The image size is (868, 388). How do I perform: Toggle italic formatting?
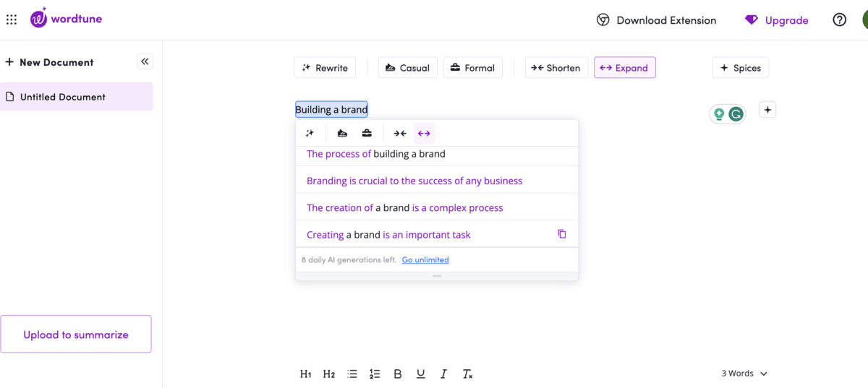click(444, 374)
